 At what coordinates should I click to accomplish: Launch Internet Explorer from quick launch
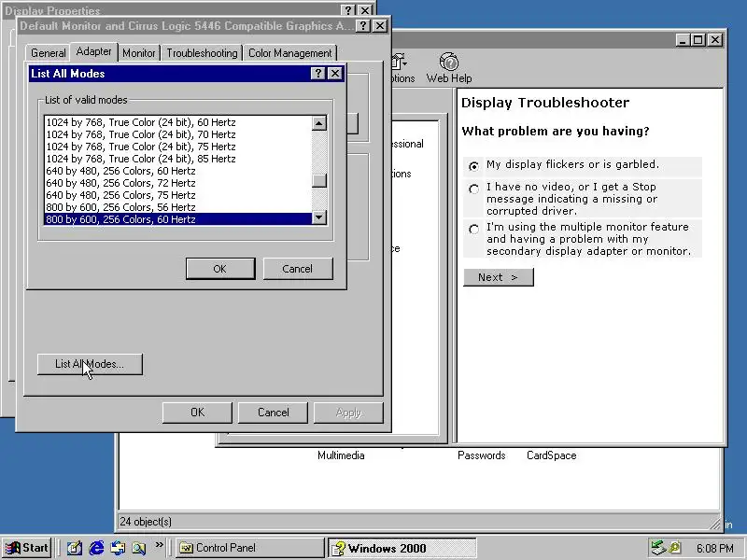96,548
